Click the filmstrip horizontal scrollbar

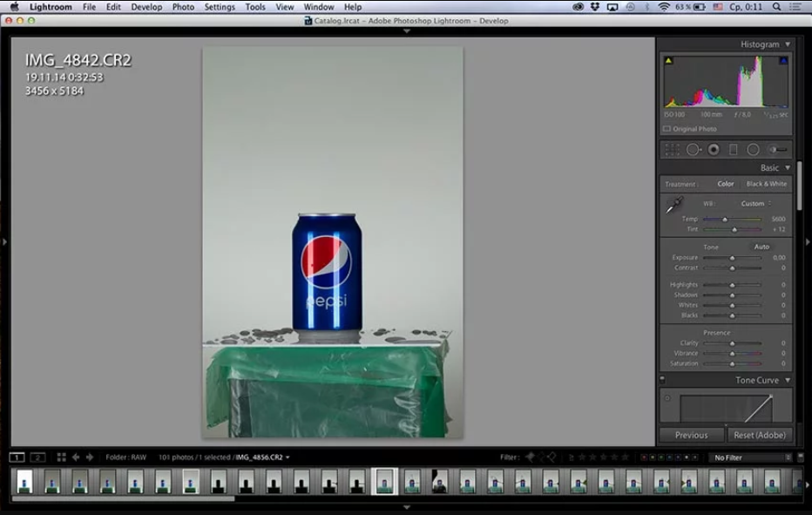coord(123,499)
